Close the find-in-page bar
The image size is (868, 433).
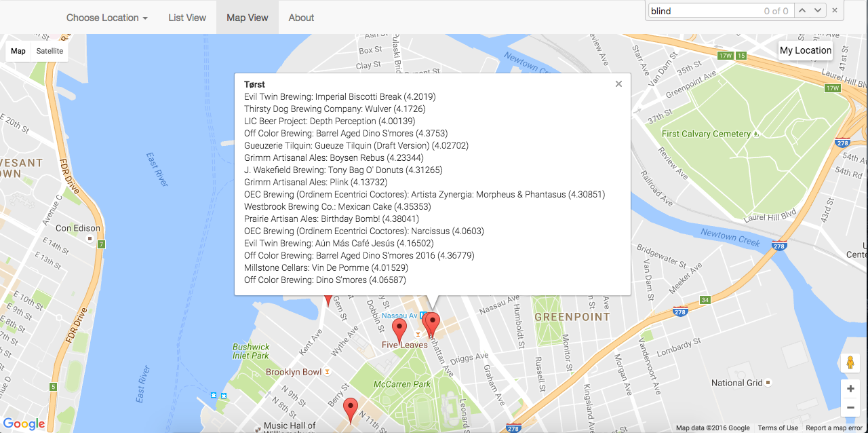tap(835, 10)
